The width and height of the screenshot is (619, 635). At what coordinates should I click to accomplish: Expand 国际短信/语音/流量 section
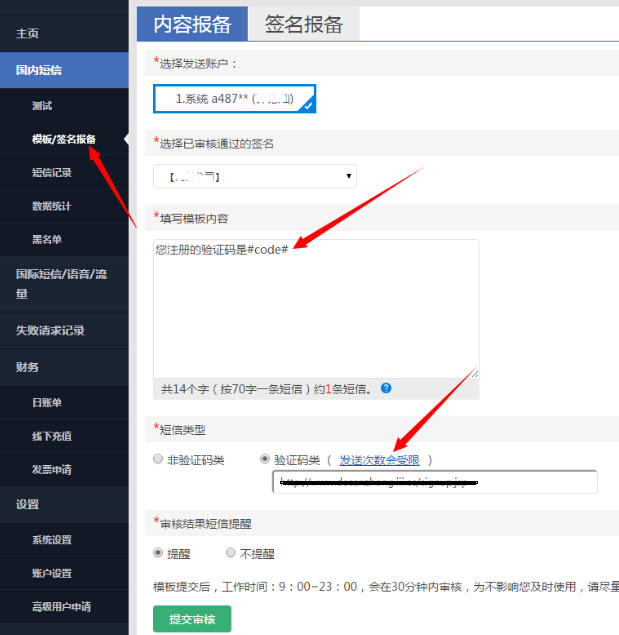tap(62, 283)
